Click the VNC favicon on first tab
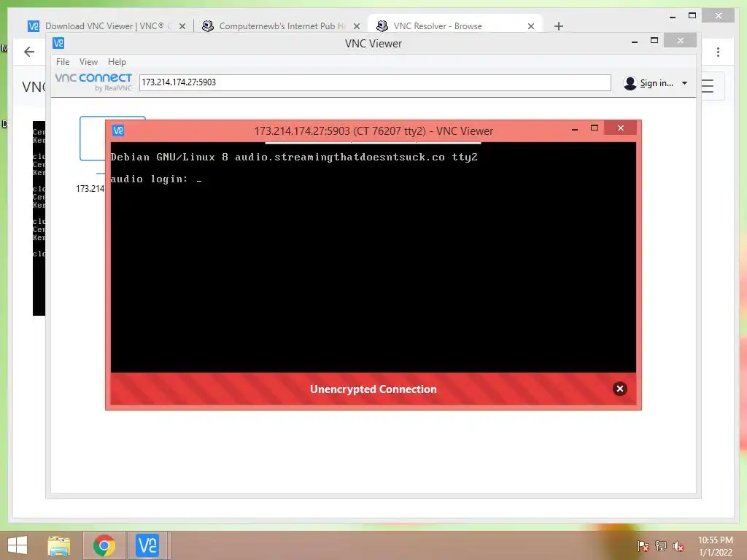This screenshot has height=560, width=747. 34,26
